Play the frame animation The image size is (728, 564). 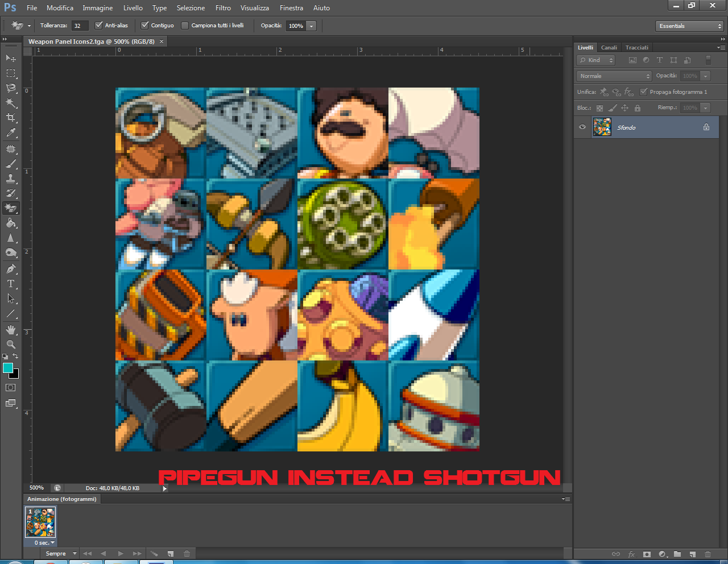(121, 554)
